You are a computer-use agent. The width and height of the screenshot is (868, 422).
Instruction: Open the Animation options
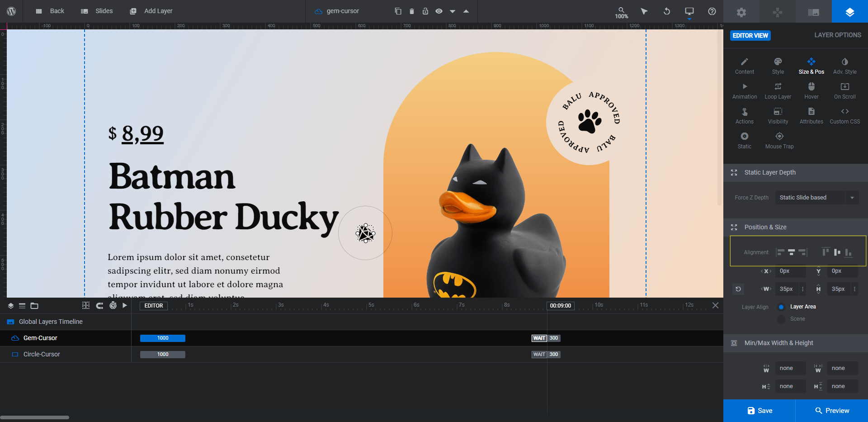[745, 91]
